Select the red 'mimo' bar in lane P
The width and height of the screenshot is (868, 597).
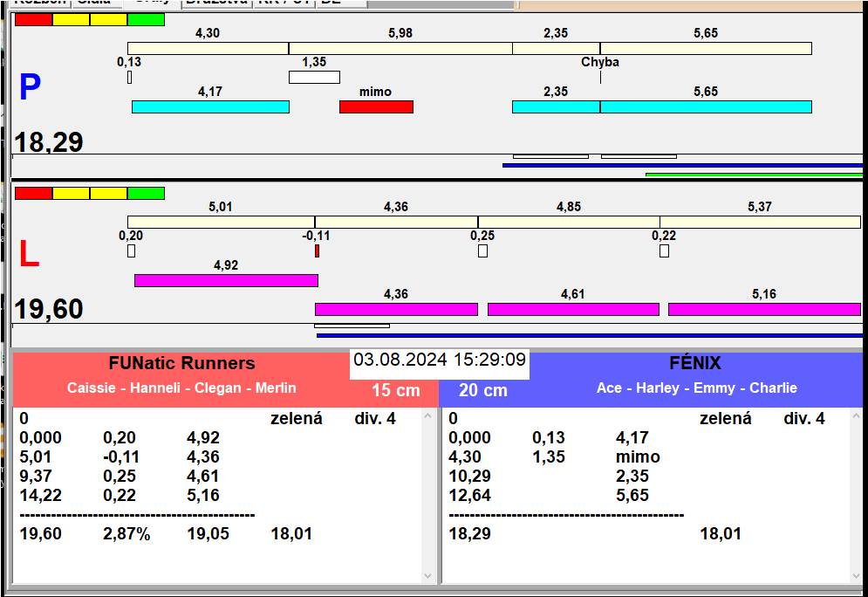click(376, 106)
